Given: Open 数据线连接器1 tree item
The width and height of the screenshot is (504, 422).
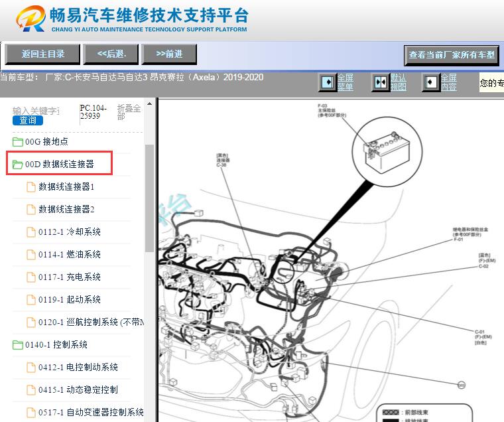Looking at the screenshot, I should [66, 187].
